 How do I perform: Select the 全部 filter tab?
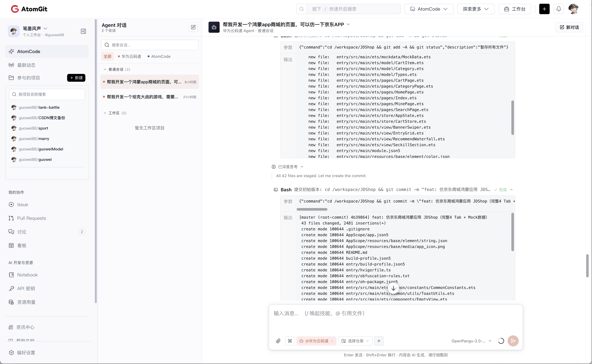pyautogui.click(x=107, y=56)
